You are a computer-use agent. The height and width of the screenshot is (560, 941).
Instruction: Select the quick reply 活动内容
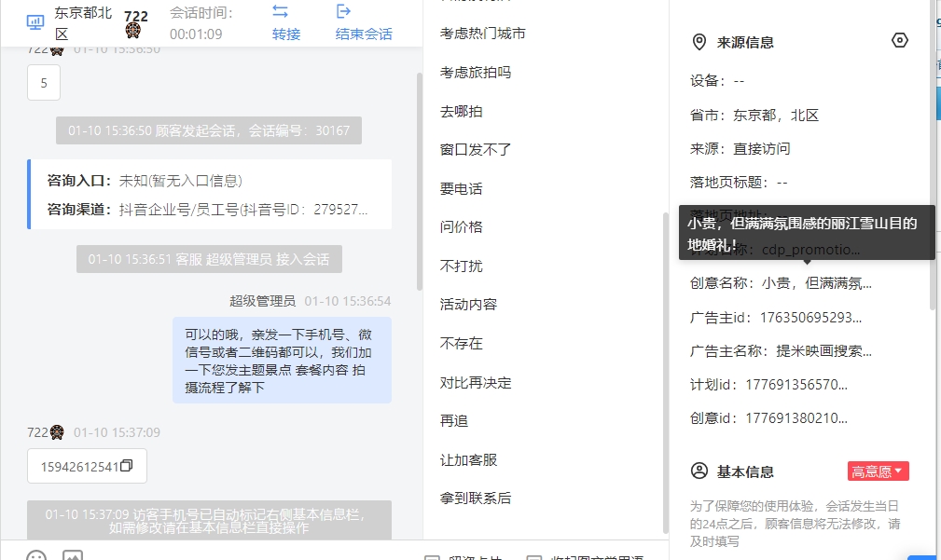tap(468, 305)
